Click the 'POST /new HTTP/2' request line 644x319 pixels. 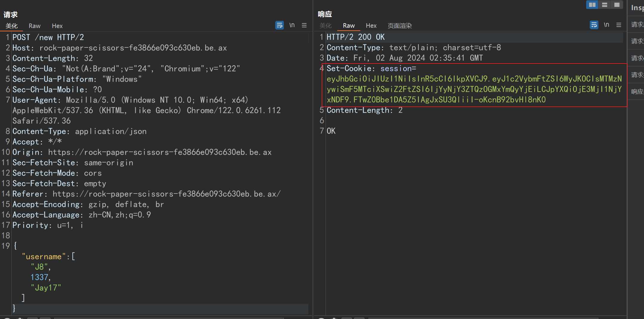click(x=48, y=37)
